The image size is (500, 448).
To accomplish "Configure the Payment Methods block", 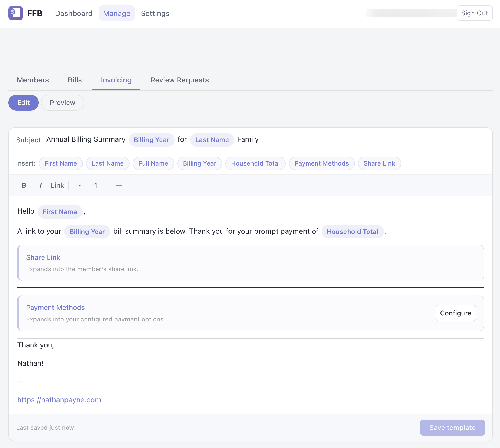I will click(x=456, y=313).
